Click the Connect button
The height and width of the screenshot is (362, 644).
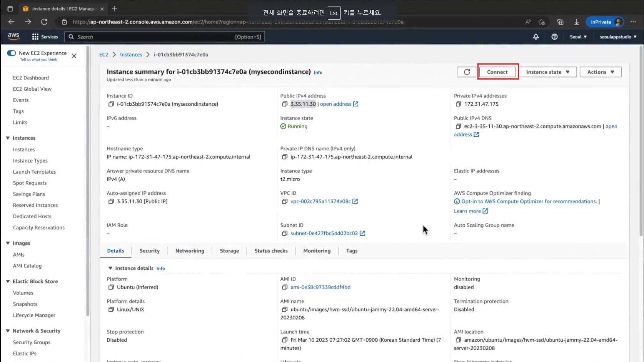click(x=497, y=72)
